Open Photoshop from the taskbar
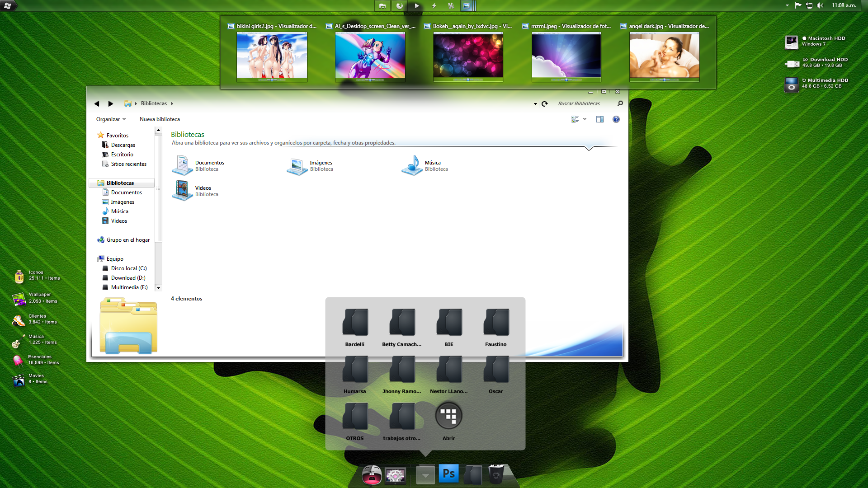Image resolution: width=868 pixels, height=488 pixels. click(449, 474)
